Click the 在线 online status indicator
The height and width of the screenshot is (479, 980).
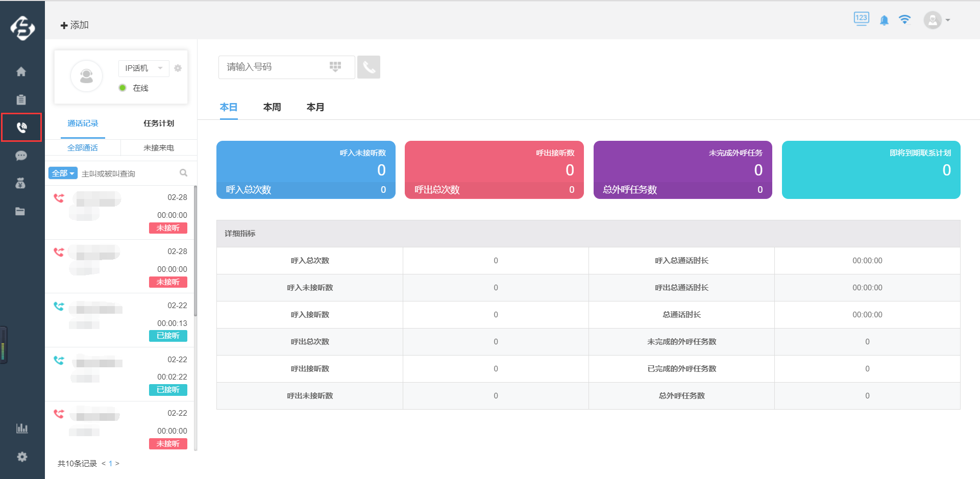point(134,88)
